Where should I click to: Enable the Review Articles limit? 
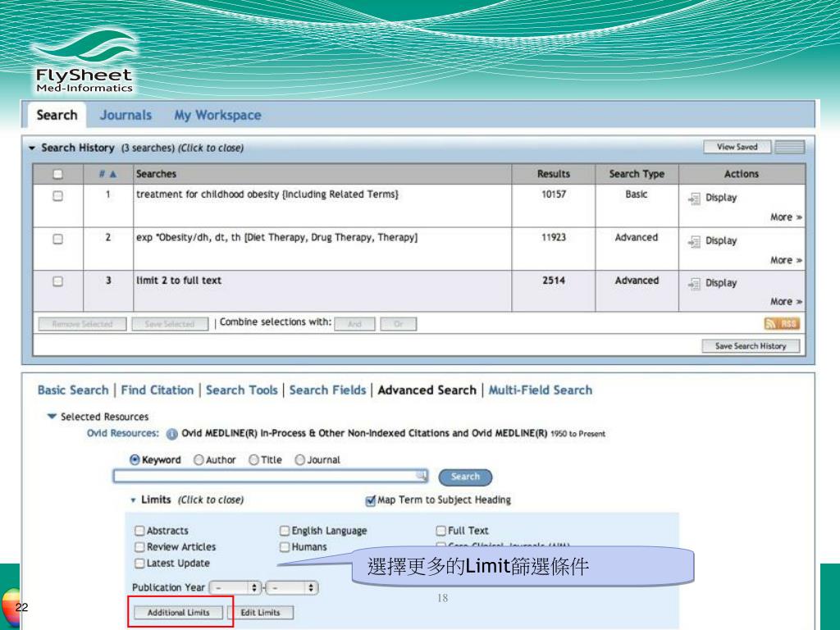[x=139, y=546]
